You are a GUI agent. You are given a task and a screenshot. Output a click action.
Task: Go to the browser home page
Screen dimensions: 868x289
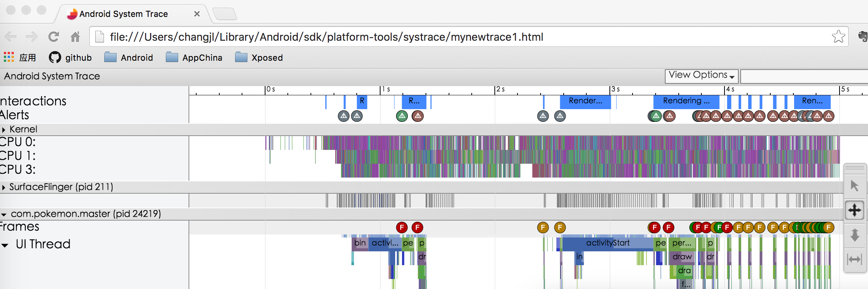75,37
